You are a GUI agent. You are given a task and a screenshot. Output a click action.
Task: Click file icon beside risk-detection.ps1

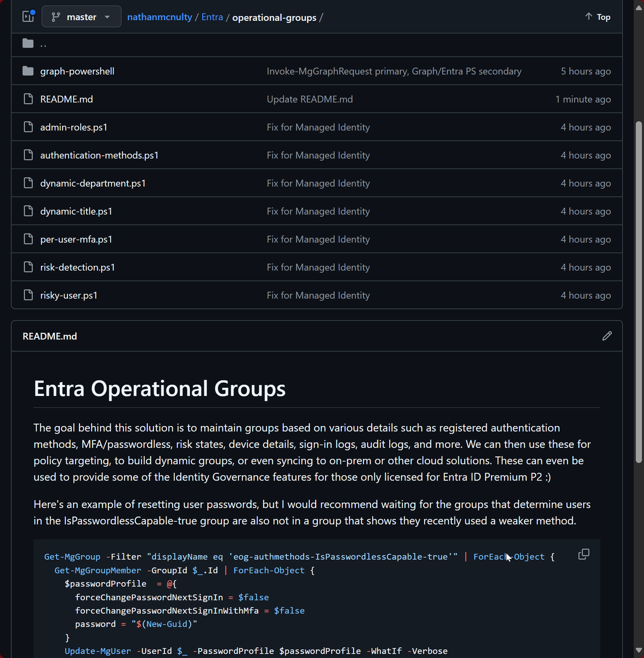point(28,266)
